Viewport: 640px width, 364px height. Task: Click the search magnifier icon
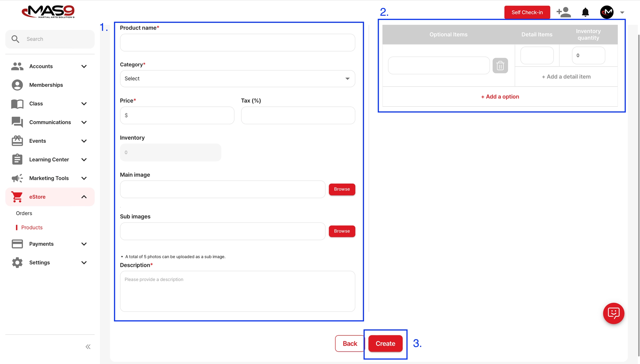point(15,39)
